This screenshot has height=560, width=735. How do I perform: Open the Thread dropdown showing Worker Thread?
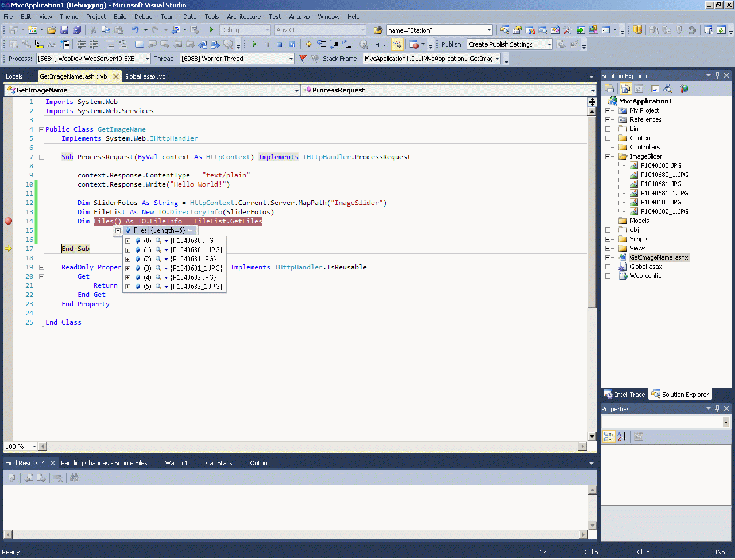click(291, 59)
